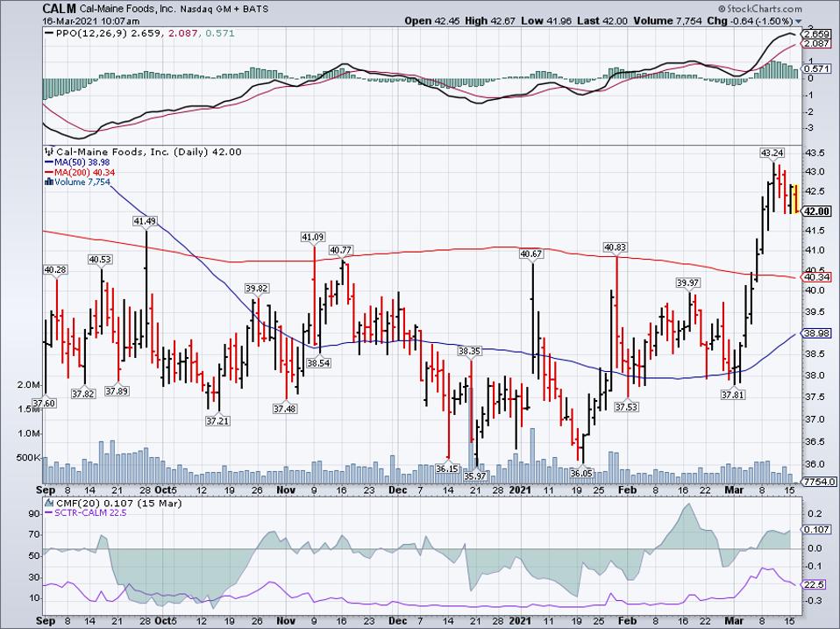The width and height of the screenshot is (840, 629).
Task: Click the 40.77 high price annotation
Action: click(341, 250)
